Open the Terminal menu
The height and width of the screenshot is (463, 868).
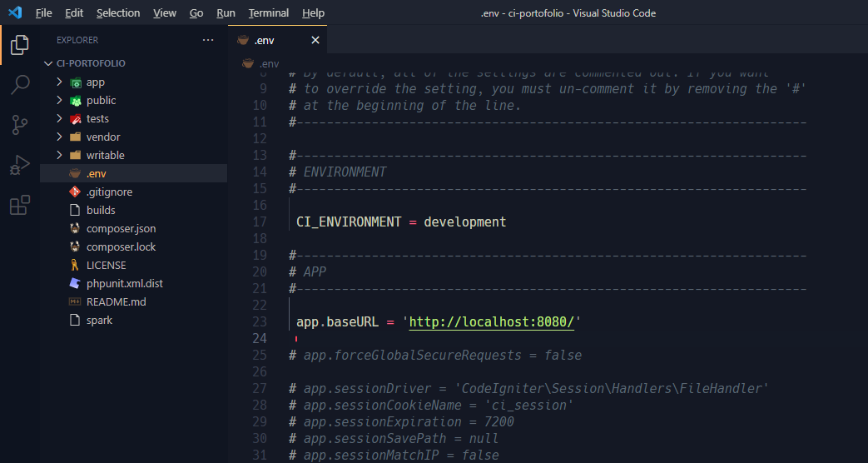pos(268,13)
